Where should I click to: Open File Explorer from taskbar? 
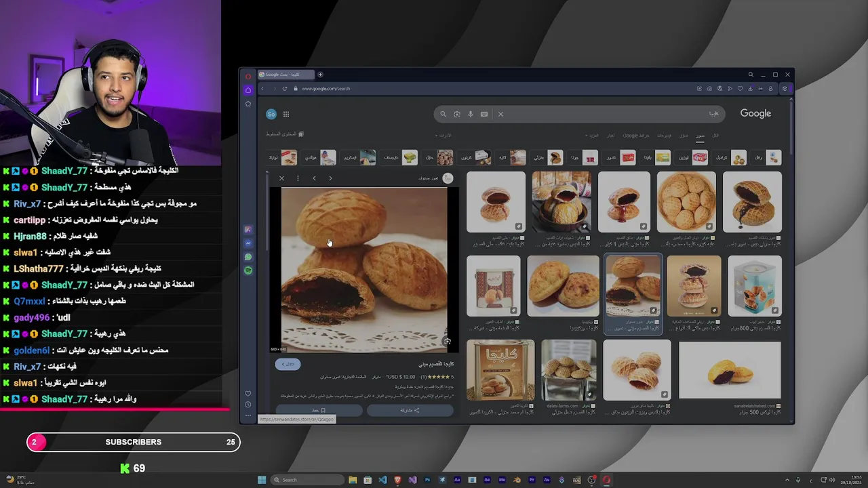pos(353,480)
